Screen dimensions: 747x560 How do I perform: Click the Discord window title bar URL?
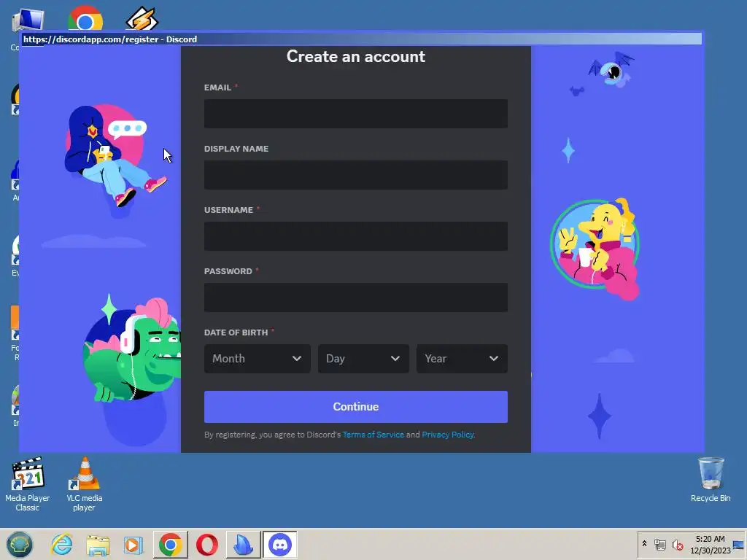pos(91,39)
